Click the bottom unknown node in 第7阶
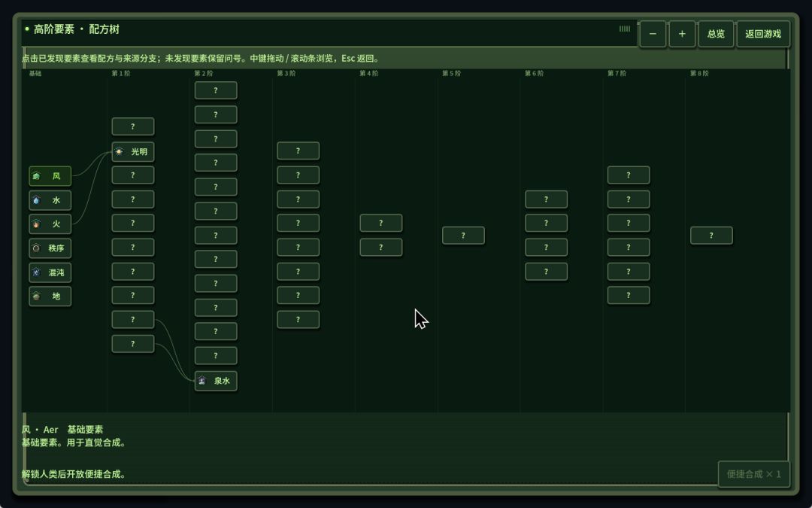This screenshot has height=508, width=812. [629, 296]
